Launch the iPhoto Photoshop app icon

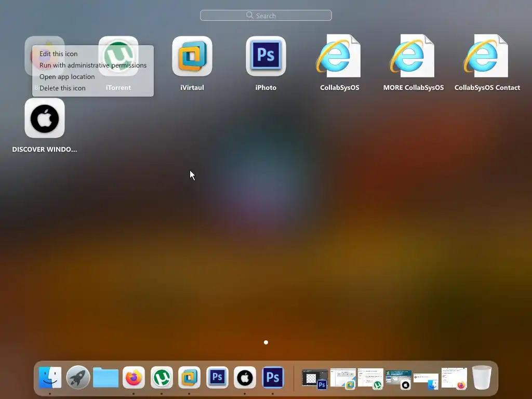point(266,56)
